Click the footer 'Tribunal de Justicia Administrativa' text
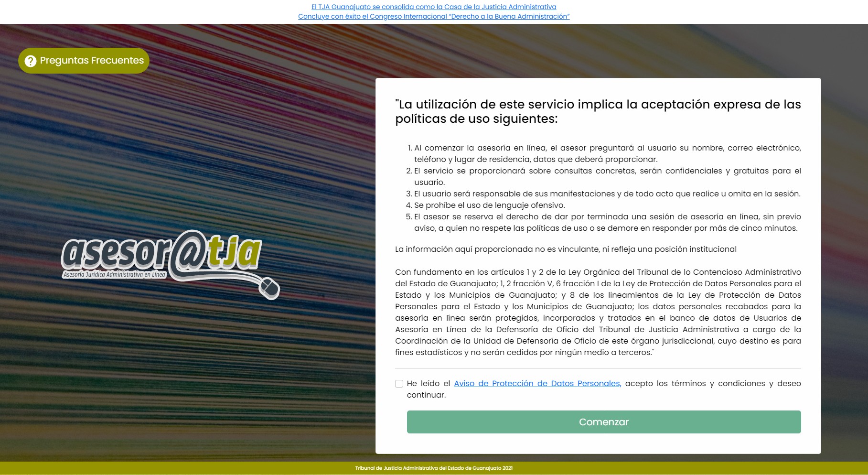868x475 pixels. pos(434,468)
